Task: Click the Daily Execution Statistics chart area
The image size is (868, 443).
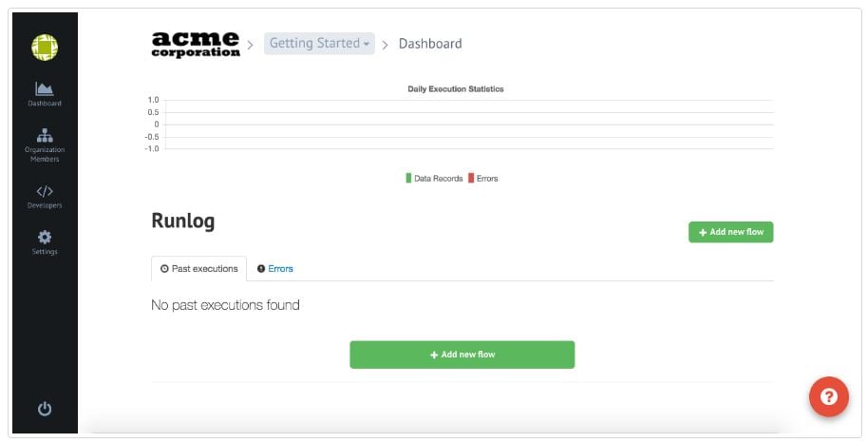Action: (x=469, y=125)
